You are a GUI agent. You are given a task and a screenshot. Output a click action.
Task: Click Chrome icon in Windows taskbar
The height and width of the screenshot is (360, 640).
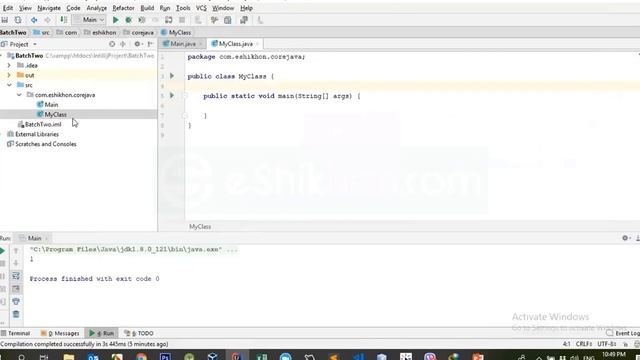(141, 357)
